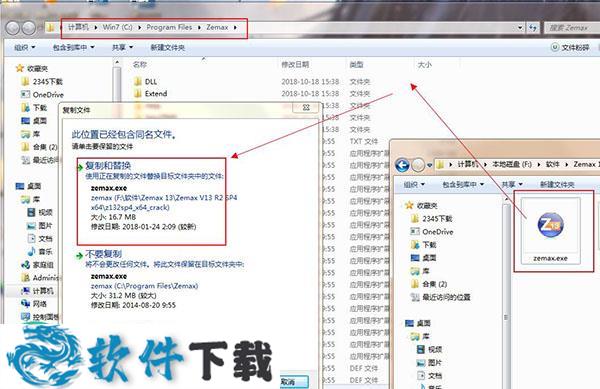The height and width of the screenshot is (389, 600).
Task: Select 图片 library in C: Zemax window
Action: (x=40, y=226)
